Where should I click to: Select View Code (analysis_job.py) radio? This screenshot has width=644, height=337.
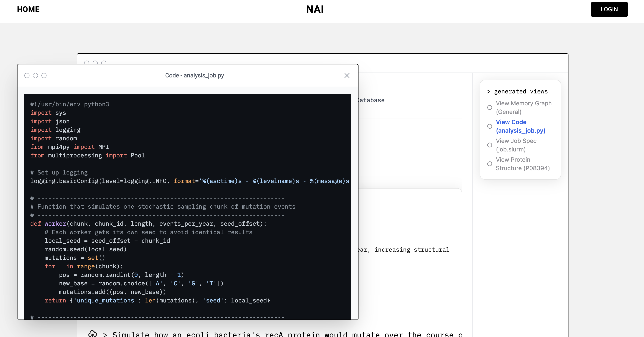click(490, 126)
